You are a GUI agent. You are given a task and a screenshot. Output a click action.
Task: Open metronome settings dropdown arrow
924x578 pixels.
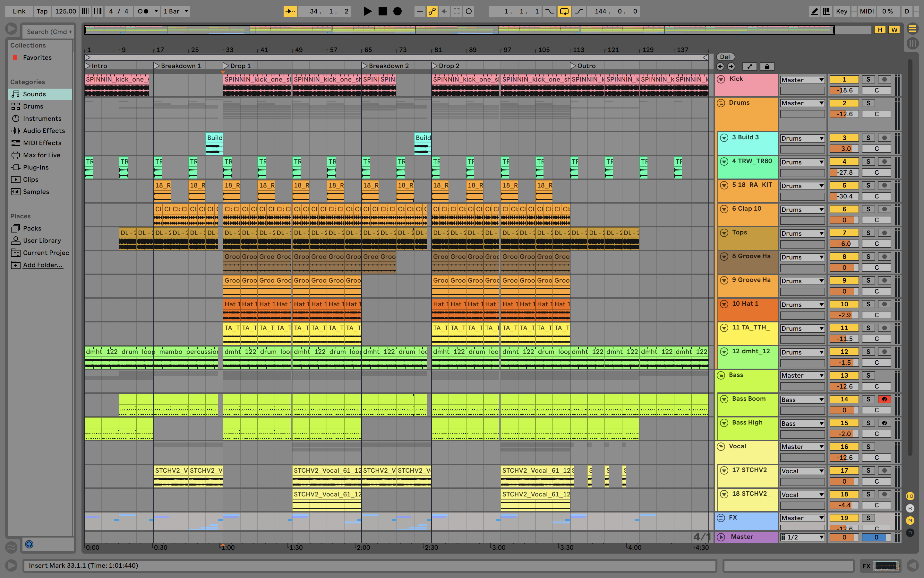pyautogui.click(x=156, y=11)
